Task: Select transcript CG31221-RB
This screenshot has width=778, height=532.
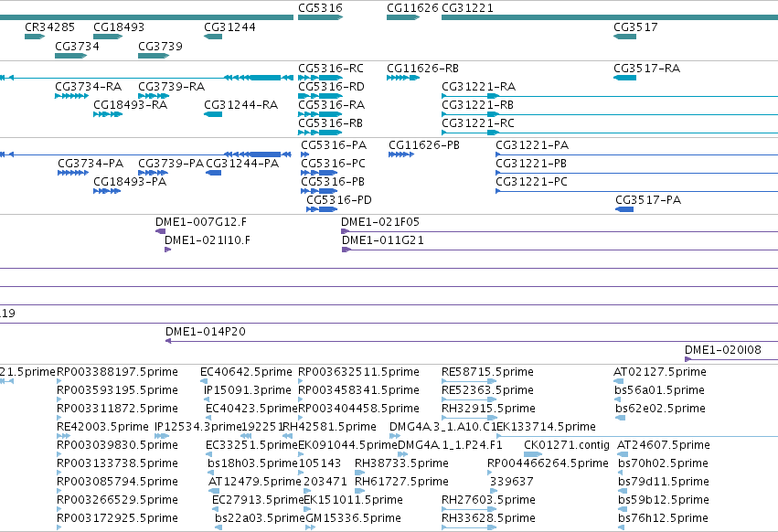Action: (477, 105)
